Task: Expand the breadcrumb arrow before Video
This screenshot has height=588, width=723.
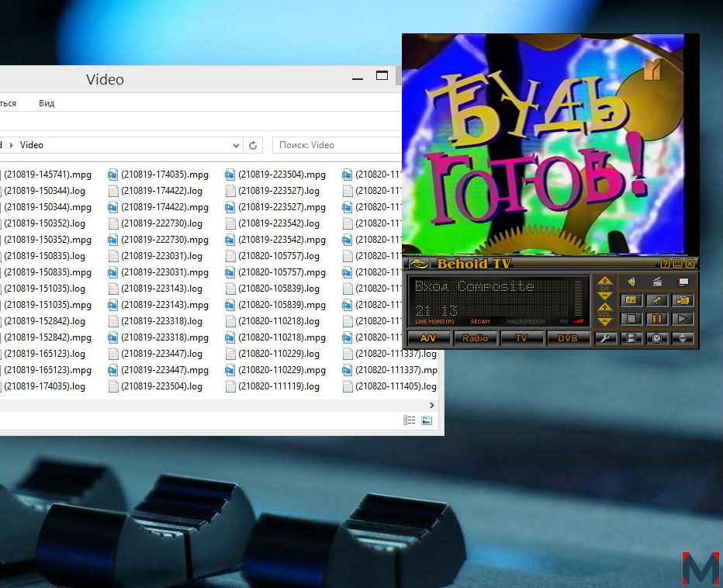Action: (x=12, y=145)
